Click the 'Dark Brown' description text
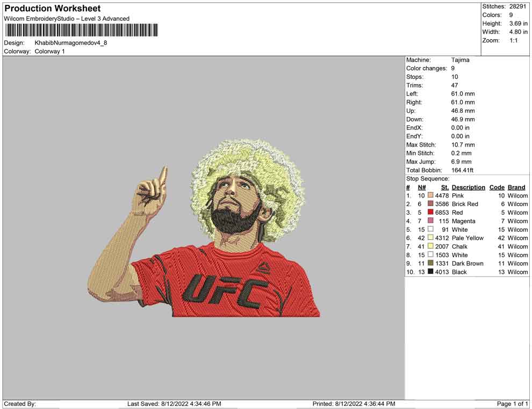The width and height of the screenshot is (532, 409). 468,264
